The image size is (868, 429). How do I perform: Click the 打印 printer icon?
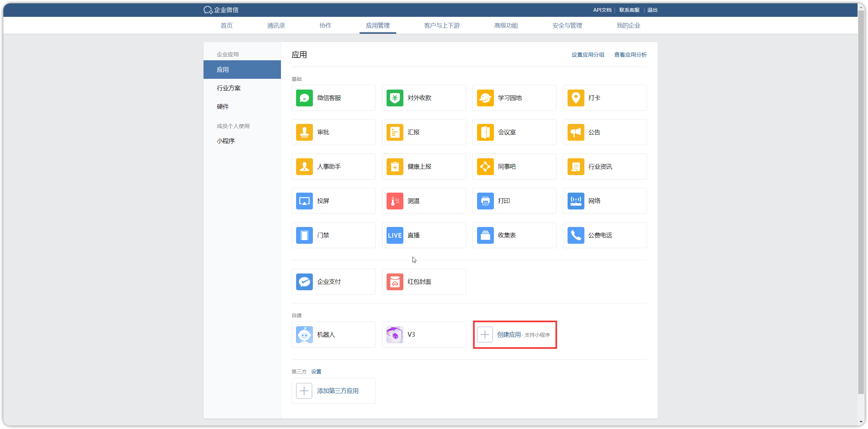[x=485, y=201]
